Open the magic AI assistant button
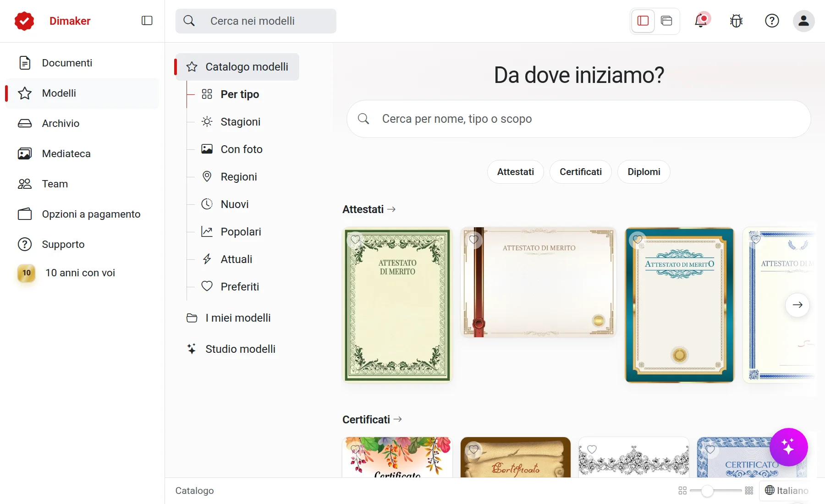825x504 pixels. [x=788, y=447]
